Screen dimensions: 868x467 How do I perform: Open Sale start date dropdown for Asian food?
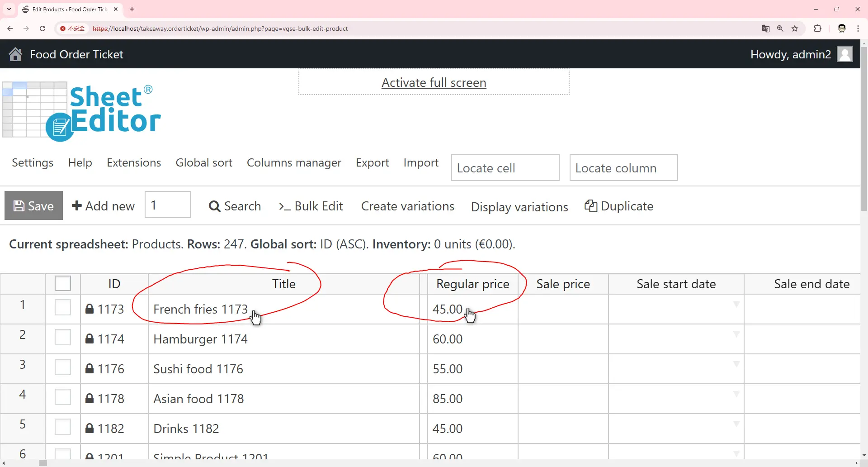pyautogui.click(x=736, y=394)
